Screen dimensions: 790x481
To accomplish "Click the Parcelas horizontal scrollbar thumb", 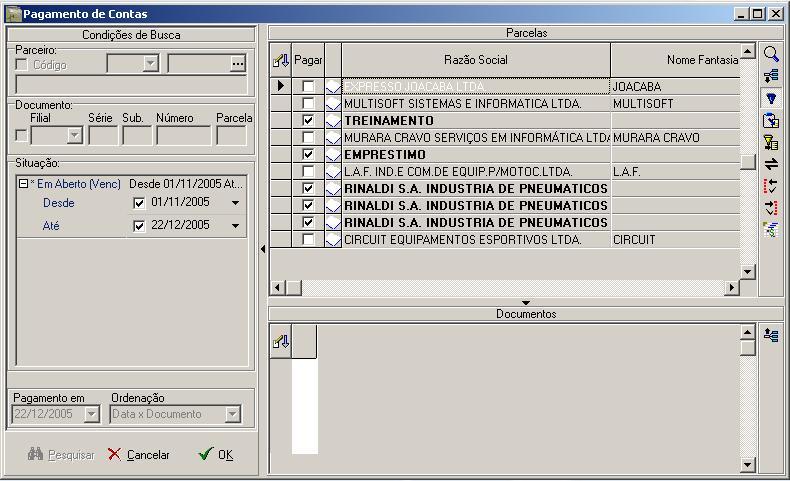I will coord(294,288).
